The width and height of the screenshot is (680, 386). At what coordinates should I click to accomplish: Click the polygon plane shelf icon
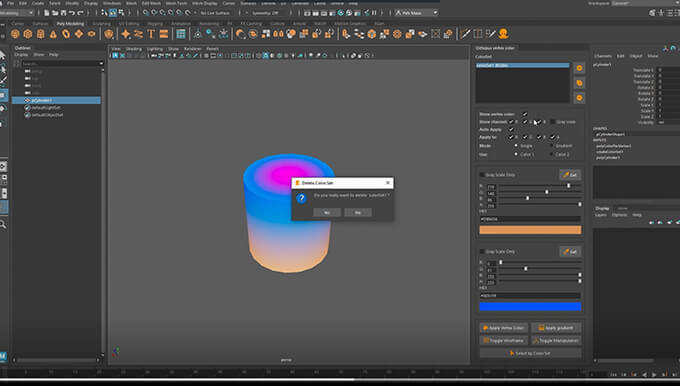pyautogui.click(x=78, y=34)
